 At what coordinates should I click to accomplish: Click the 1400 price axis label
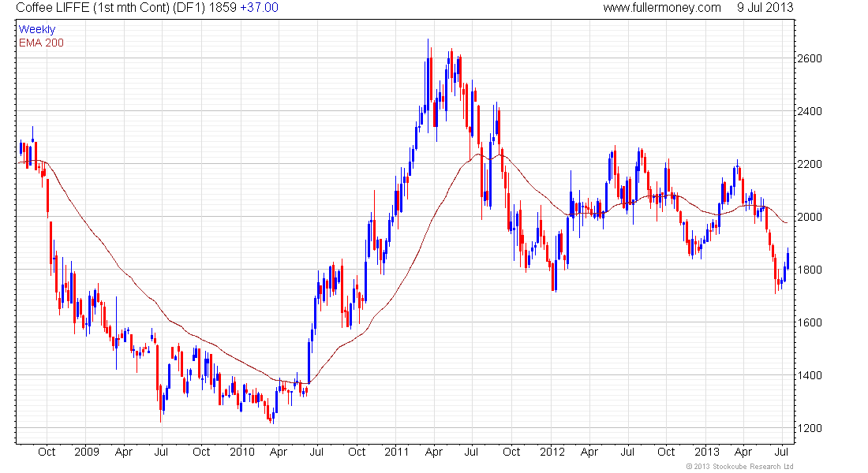810,375
